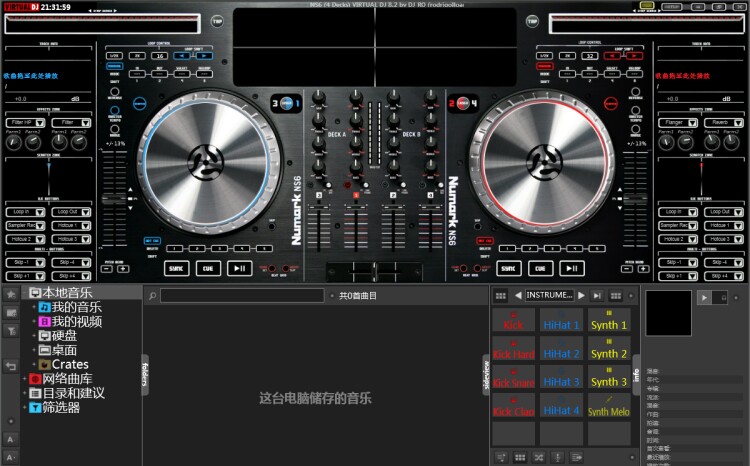Viewport: 750px width, 466px height.
Task: Add current folder to favorites star icon
Action: pyautogui.click(x=11, y=294)
